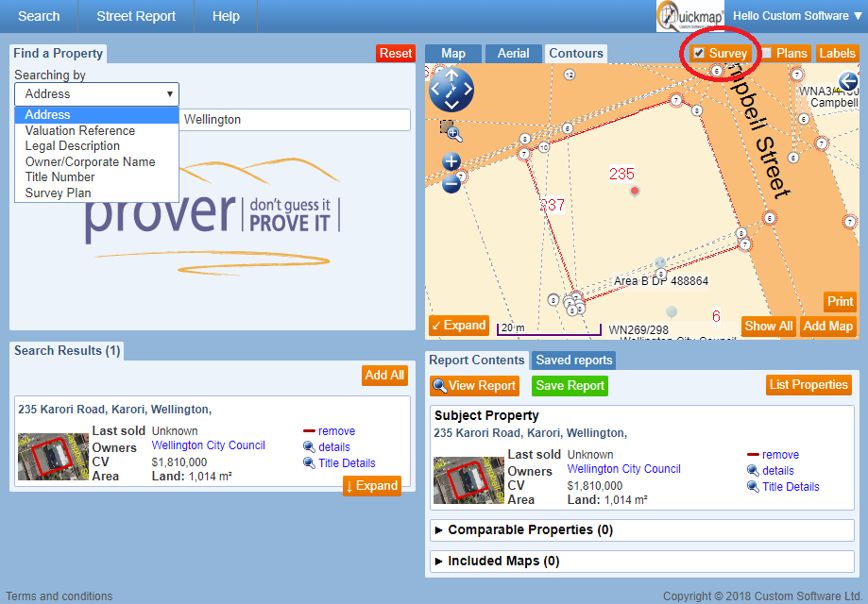
Task: Zoom out with the blue minus button
Action: (x=451, y=184)
